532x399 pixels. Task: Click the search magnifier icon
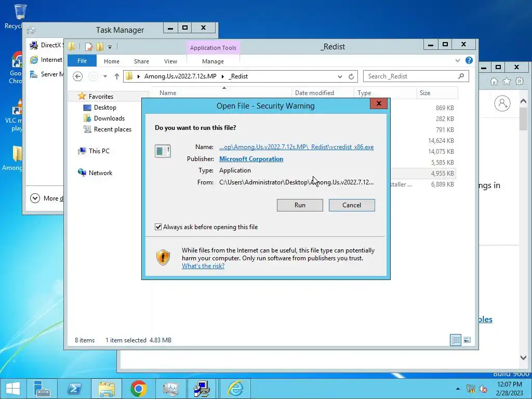[x=461, y=76]
